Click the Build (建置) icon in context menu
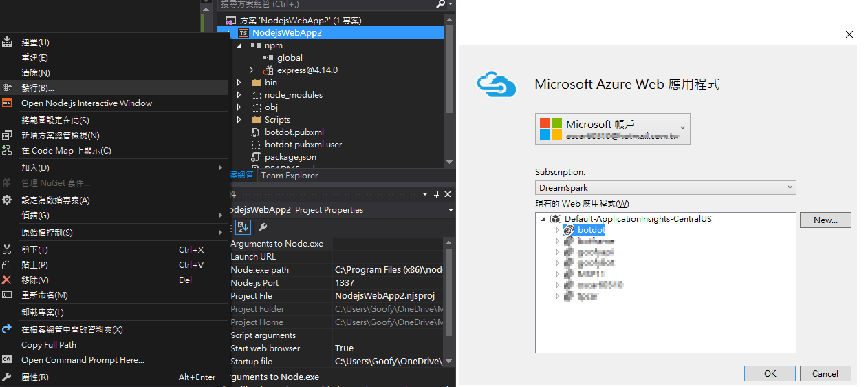The image size is (868, 387). (7, 43)
